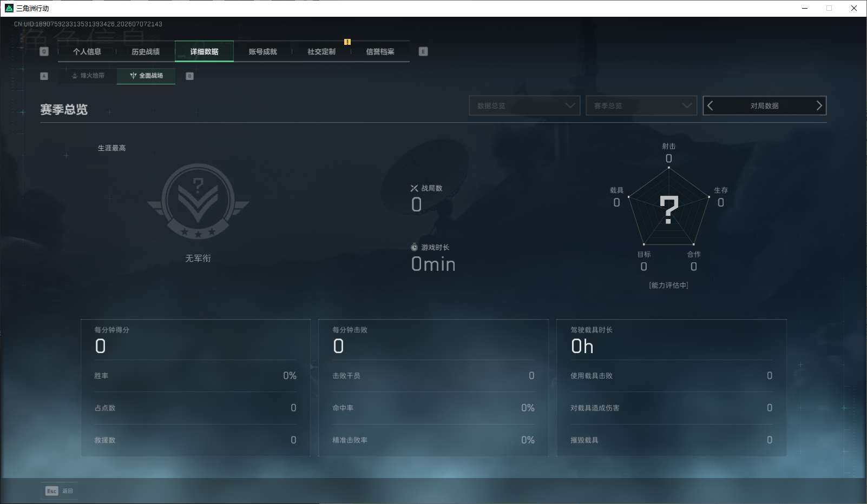Screen dimensions: 867x504
Task: Click the Esc key icon at bottom
Action: [x=51, y=491]
